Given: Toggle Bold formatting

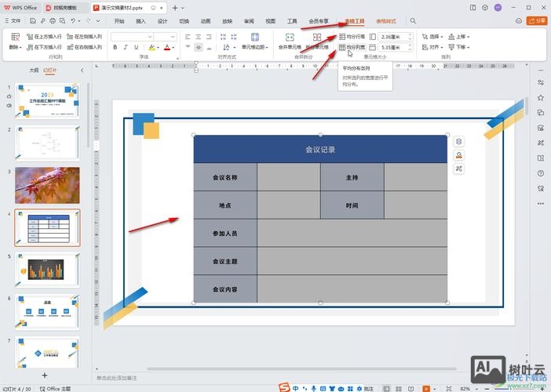Looking at the screenshot, I should click(x=115, y=48).
